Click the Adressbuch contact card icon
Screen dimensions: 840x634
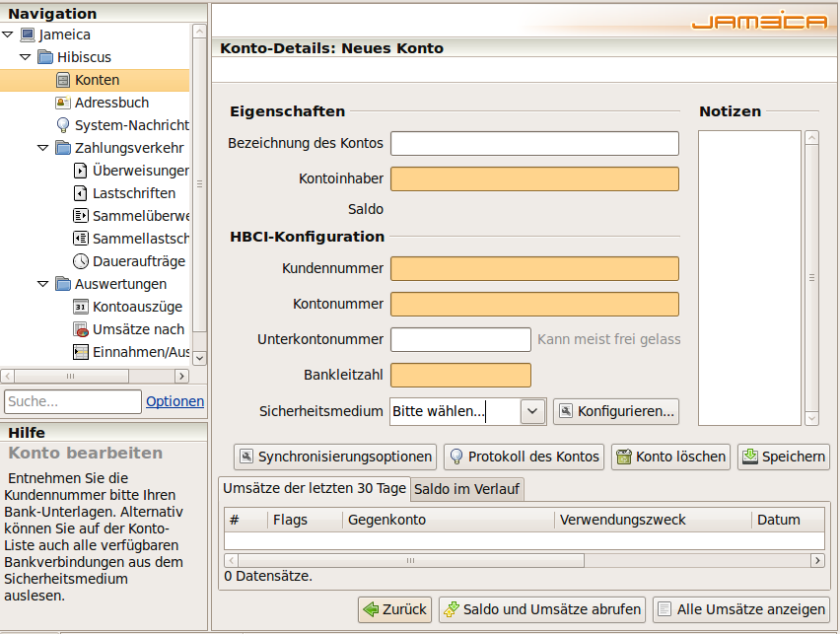(63, 103)
